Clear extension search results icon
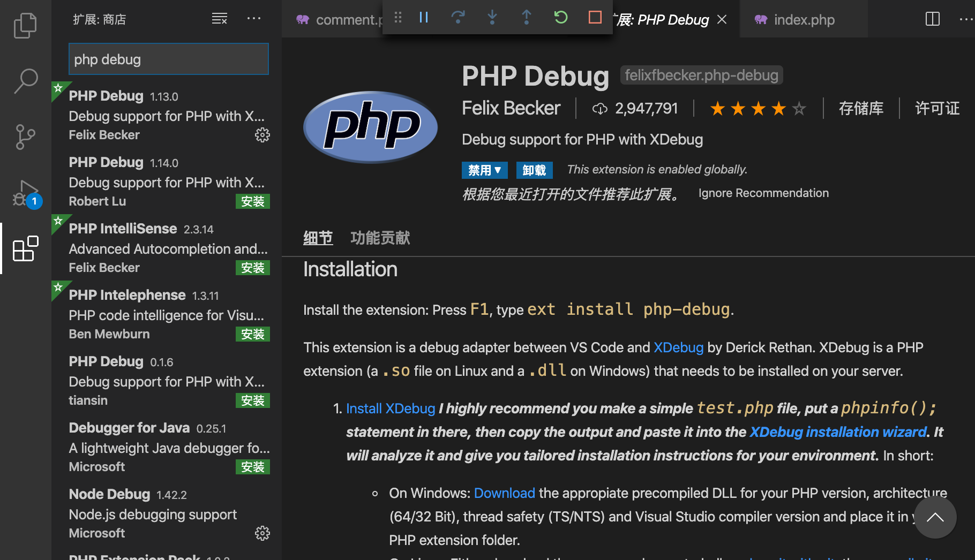 (220, 19)
